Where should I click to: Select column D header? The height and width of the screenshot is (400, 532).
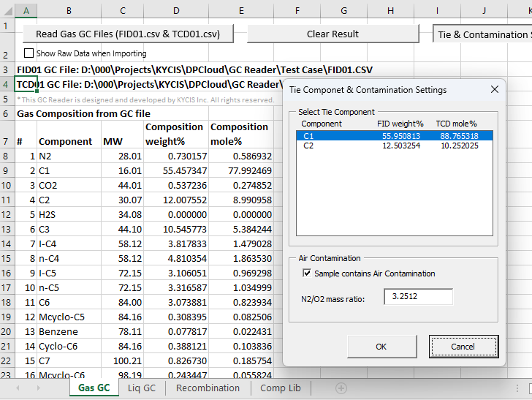(176, 11)
